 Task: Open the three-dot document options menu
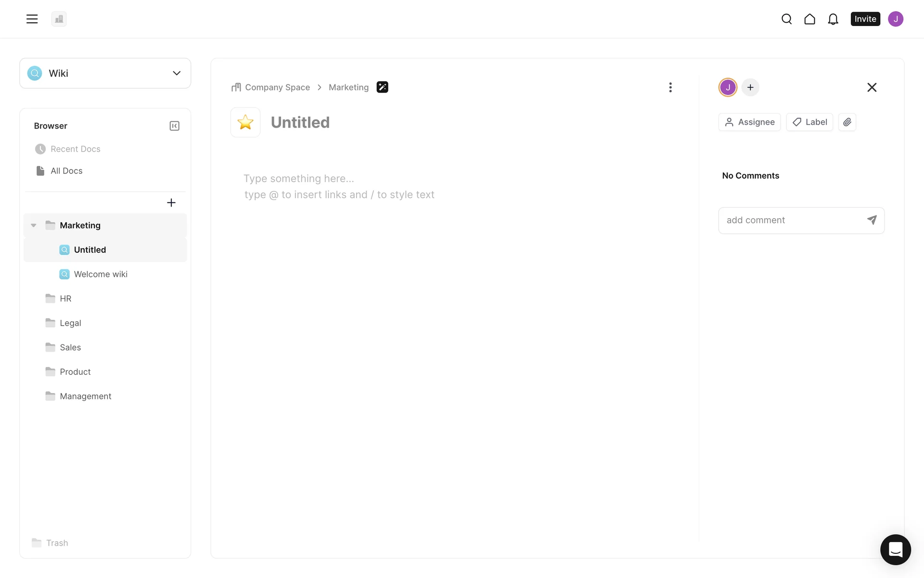pos(670,87)
